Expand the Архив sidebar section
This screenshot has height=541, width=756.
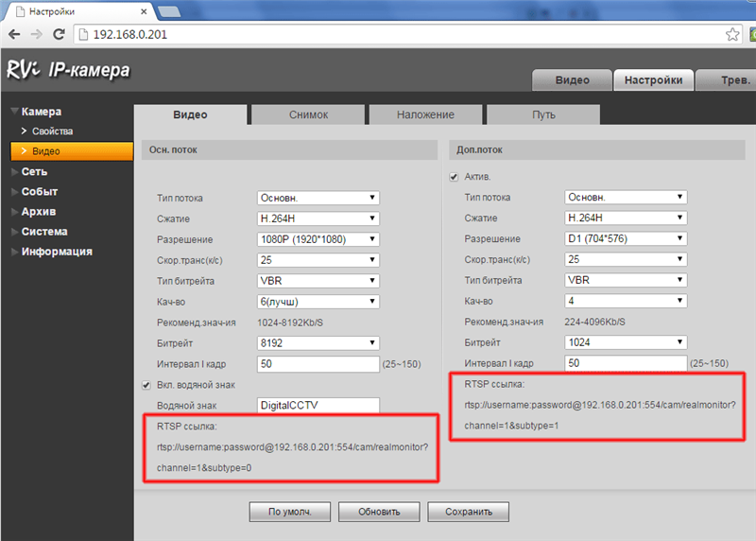tap(39, 211)
